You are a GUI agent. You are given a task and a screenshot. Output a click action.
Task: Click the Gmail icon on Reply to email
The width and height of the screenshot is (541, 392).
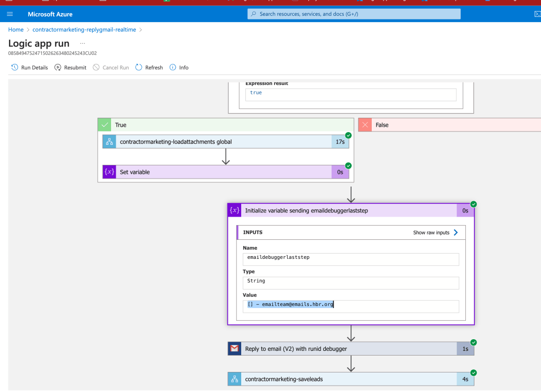click(x=235, y=349)
